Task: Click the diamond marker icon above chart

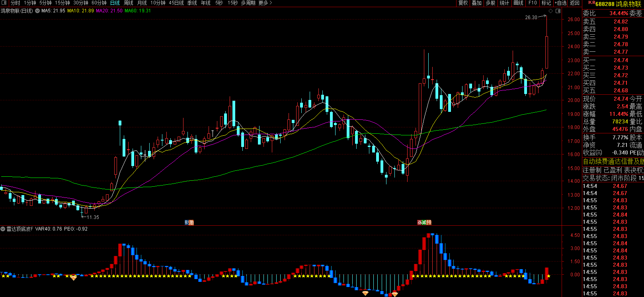Action: (x=551, y=11)
